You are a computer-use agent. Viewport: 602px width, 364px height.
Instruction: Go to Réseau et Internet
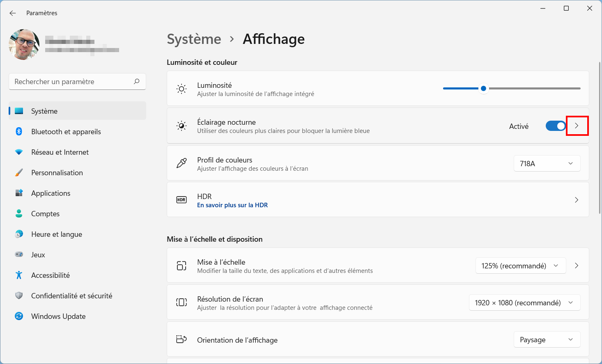(77, 152)
